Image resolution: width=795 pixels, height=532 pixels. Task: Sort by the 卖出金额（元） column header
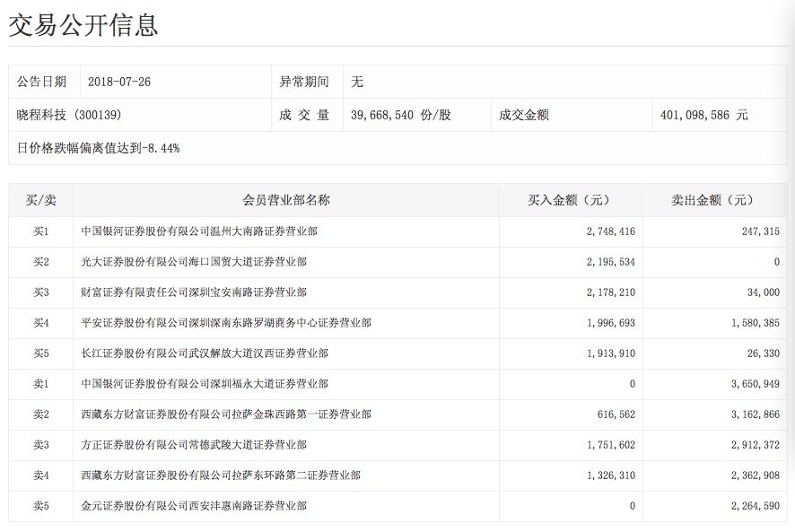coord(713,200)
